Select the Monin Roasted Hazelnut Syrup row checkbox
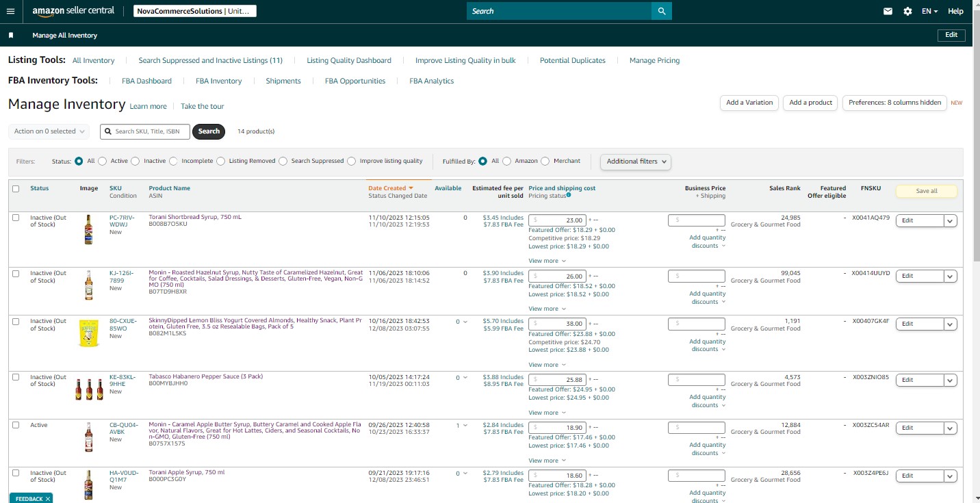The width and height of the screenshot is (980, 503). 16,273
